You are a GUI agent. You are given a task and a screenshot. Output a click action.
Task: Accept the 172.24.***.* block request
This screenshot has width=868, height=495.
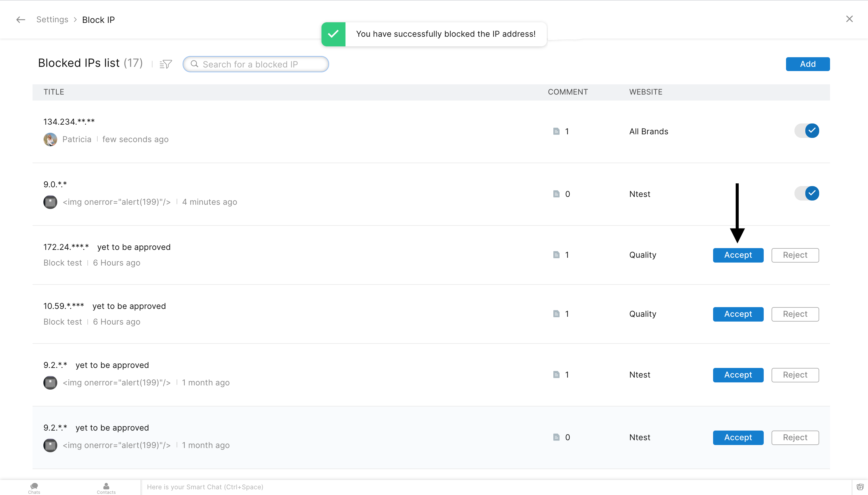(738, 255)
